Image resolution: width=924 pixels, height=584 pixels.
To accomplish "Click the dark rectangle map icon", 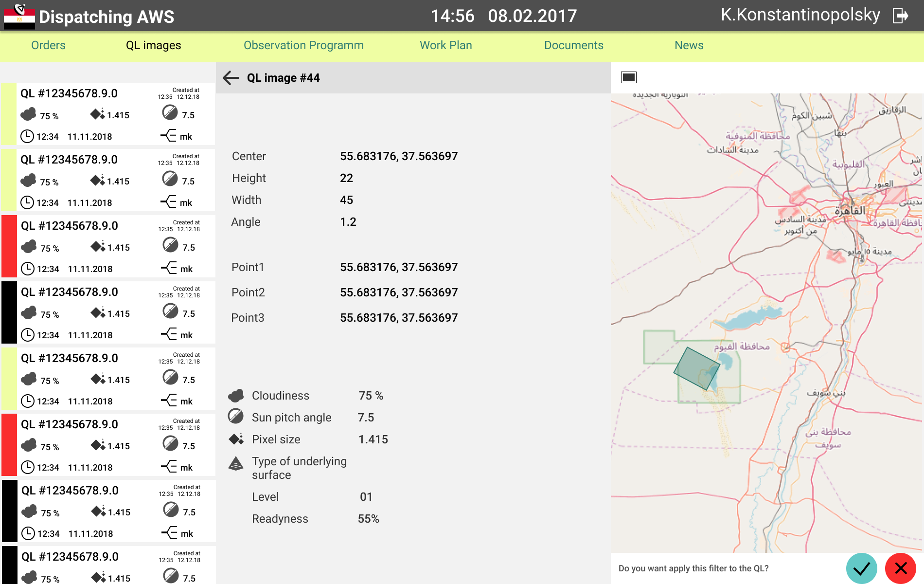I will click(629, 77).
